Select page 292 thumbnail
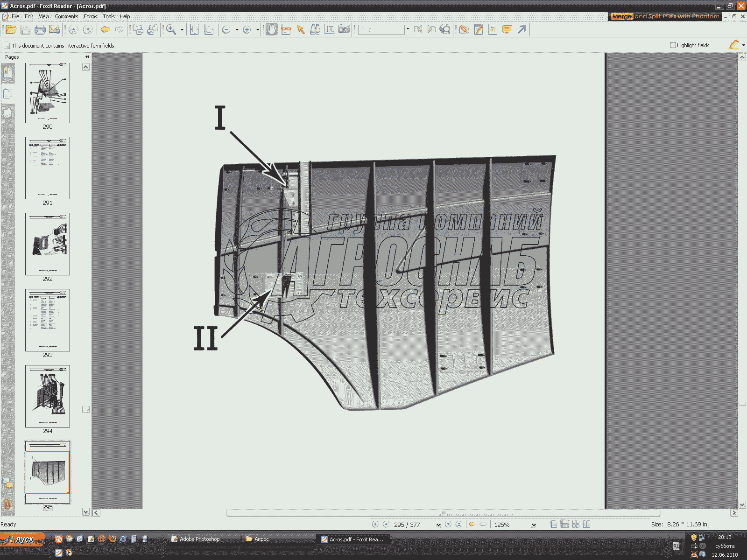 (x=48, y=245)
